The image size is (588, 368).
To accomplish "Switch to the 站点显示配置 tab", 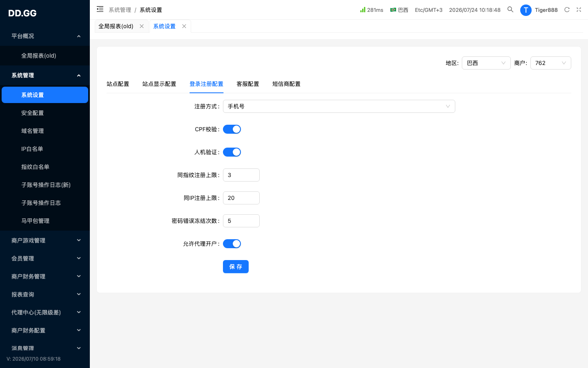I will pos(159,84).
